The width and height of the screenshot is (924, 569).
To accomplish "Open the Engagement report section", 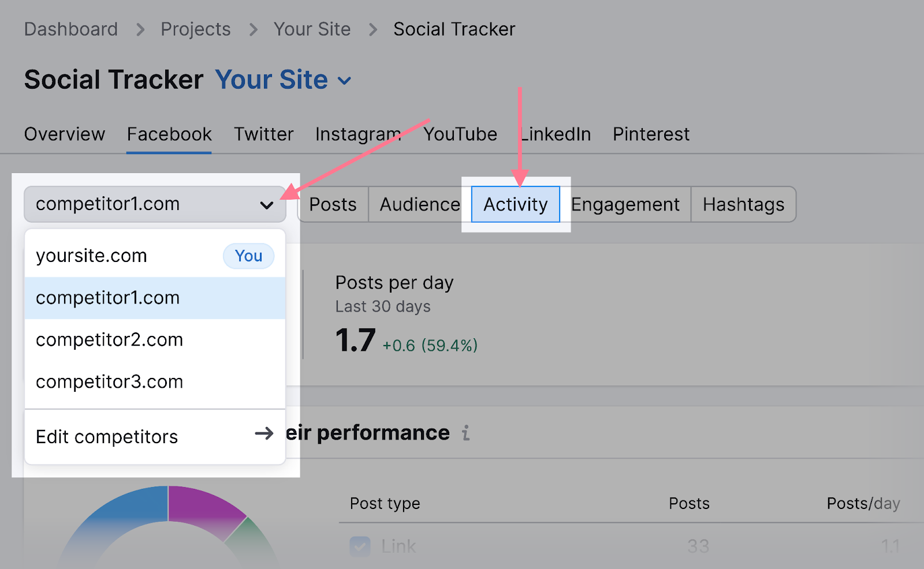I will pyautogui.click(x=625, y=204).
